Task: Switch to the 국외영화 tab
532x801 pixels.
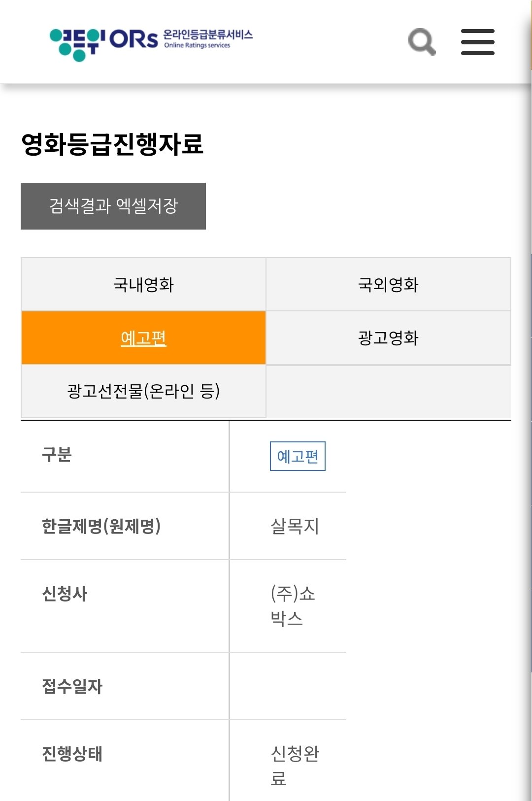Action: click(x=388, y=285)
